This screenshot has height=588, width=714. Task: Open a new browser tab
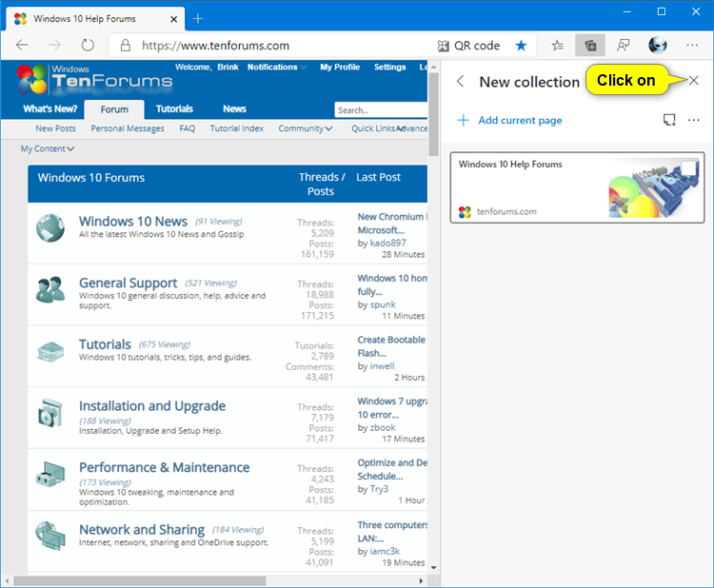(x=198, y=19)
